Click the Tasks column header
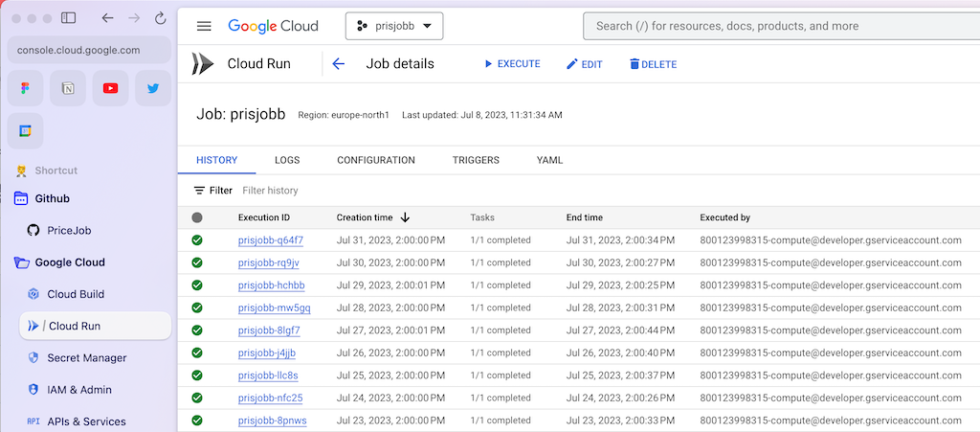Image resolution: width=980 pixels, height=432 pixels. click(x=482, y=217)
